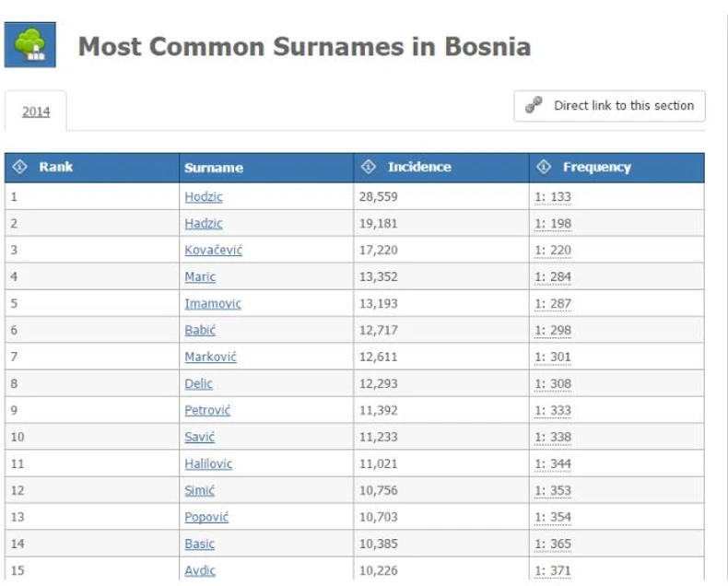Open the Hodzic surname link
Screen dimensions: 728x586
tap(204, 196)
